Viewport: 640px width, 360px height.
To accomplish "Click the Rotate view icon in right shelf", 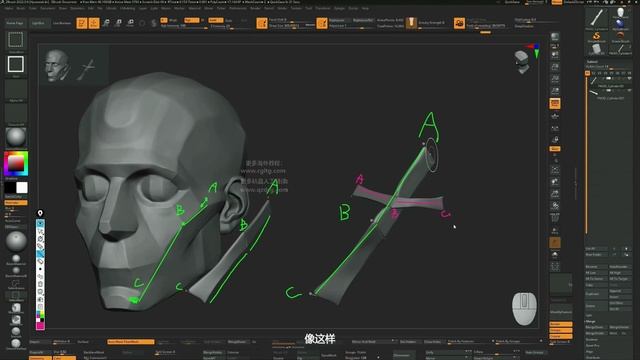I will point(555,205).
